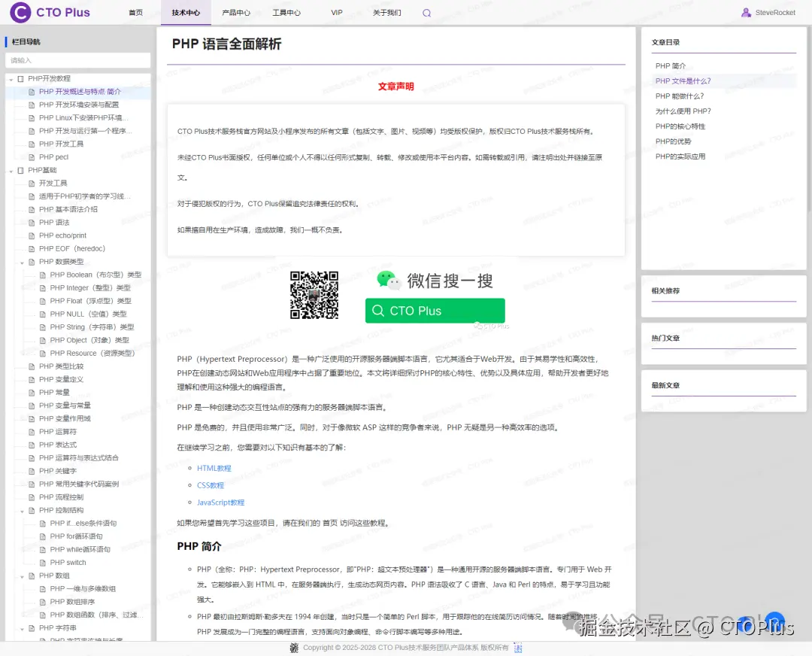This screenshot has height=656, width=812.
Task: Click the WeChat QR code image
Action: [x=314, y=294]
